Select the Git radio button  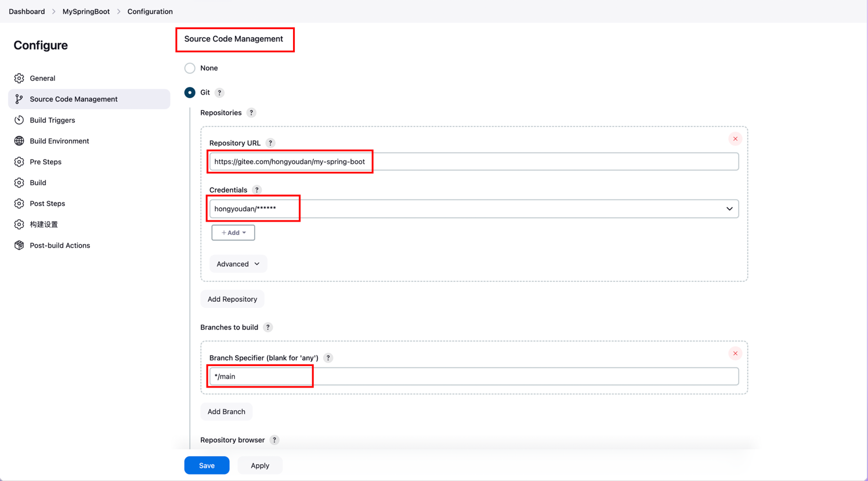coord(190,93)
